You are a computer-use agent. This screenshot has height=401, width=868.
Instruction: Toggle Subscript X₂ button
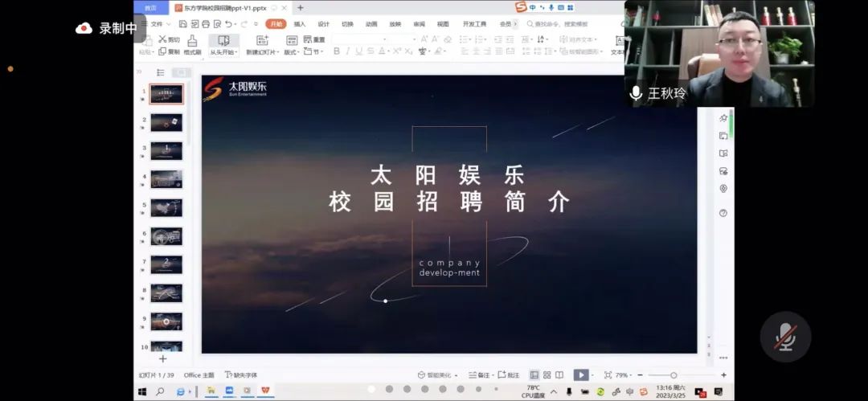[x=408, y=51]
